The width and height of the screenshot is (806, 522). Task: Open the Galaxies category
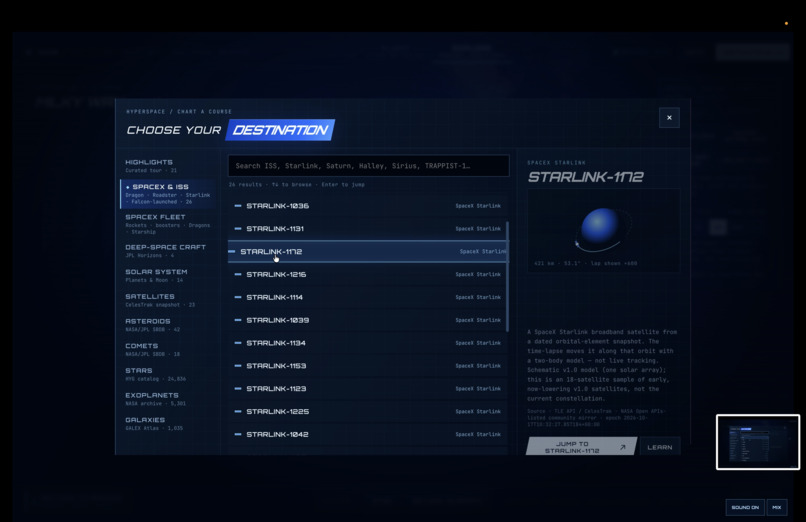168,423
